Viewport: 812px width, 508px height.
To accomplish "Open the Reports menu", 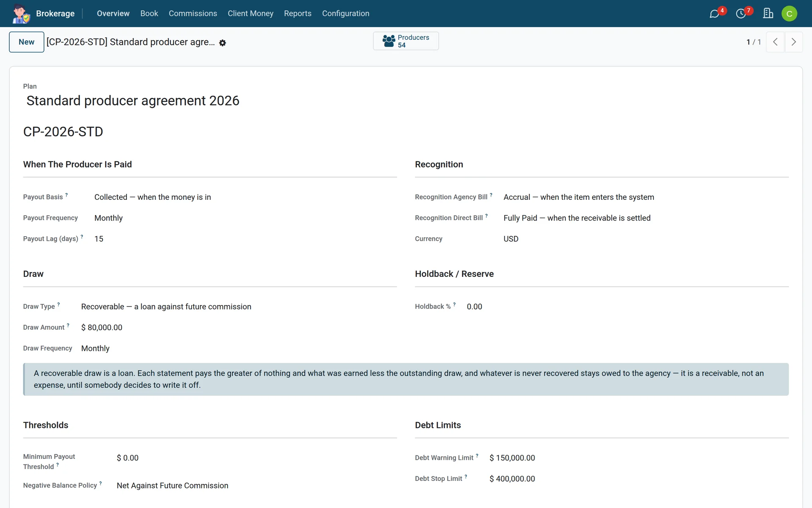I will [x=298, y=14].
